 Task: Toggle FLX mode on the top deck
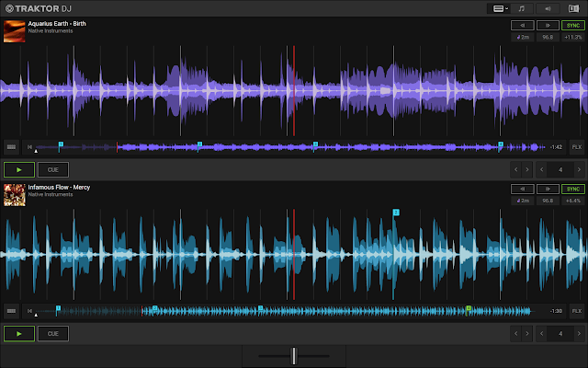(576, 147)
